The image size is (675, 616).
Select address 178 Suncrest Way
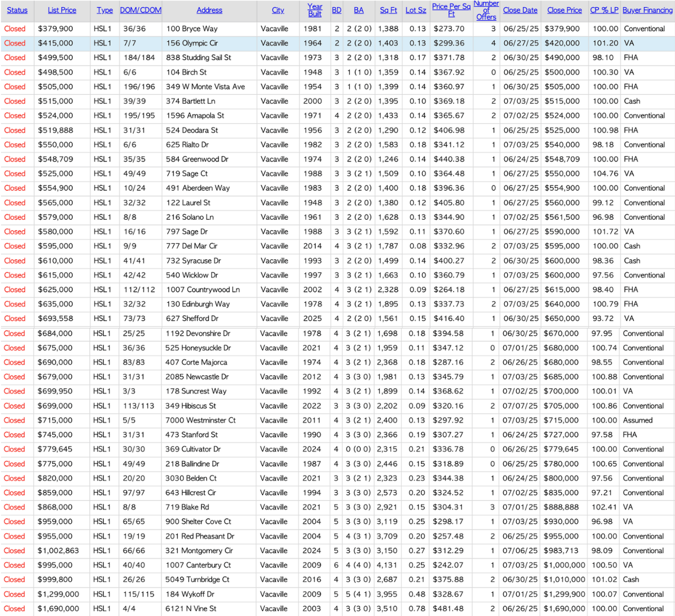pyautogui.click(x=196, y=391)
